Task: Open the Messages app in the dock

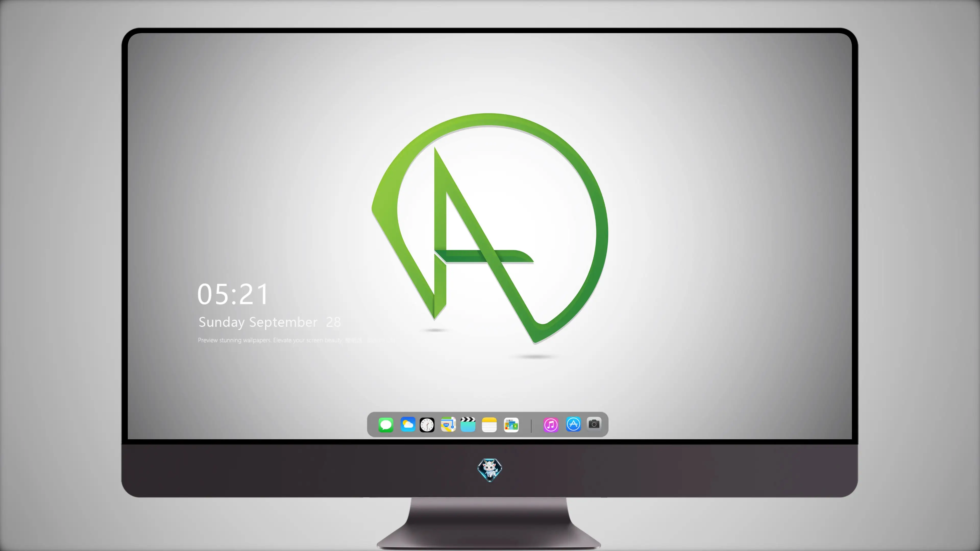Action: (x=386, y=424)
